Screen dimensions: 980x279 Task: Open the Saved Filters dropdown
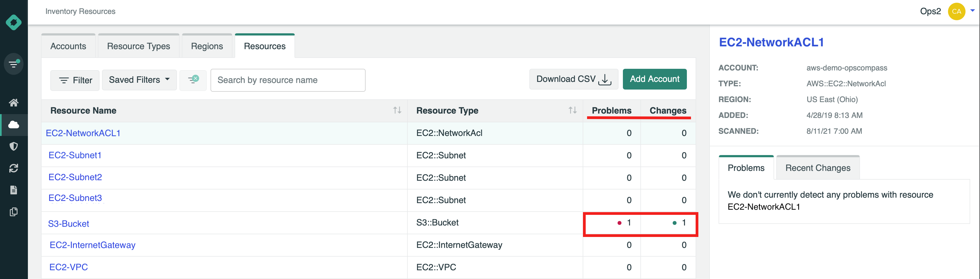click(x=139, y=80)
